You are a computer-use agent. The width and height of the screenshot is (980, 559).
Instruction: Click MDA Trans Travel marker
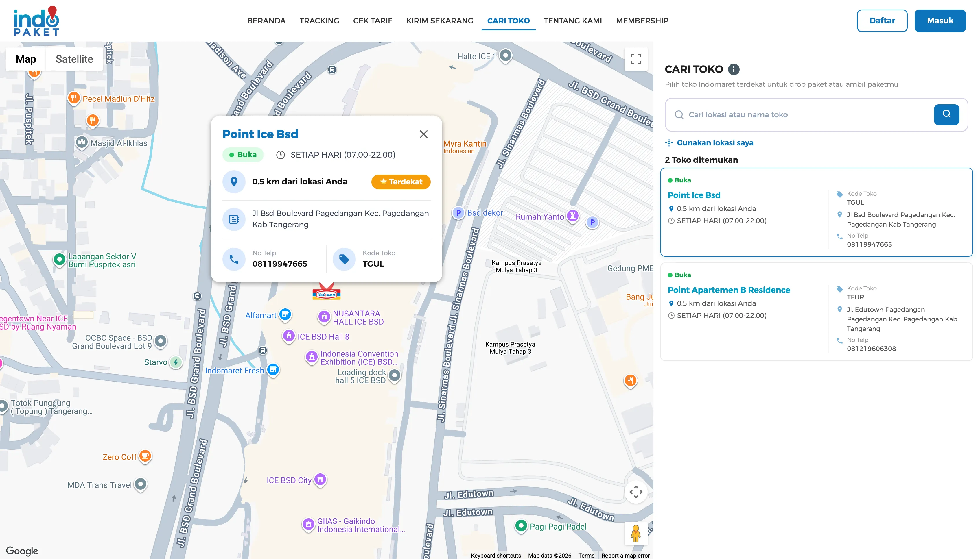click(141, 484)
